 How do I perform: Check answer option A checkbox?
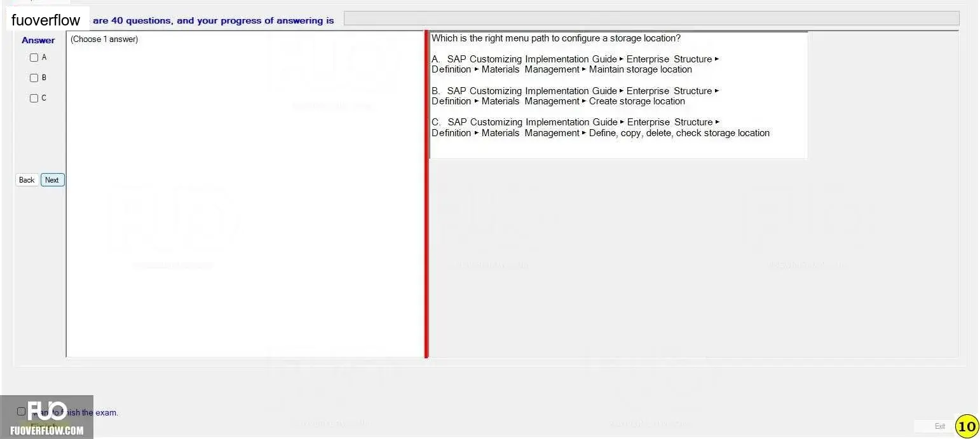(34, 57)
